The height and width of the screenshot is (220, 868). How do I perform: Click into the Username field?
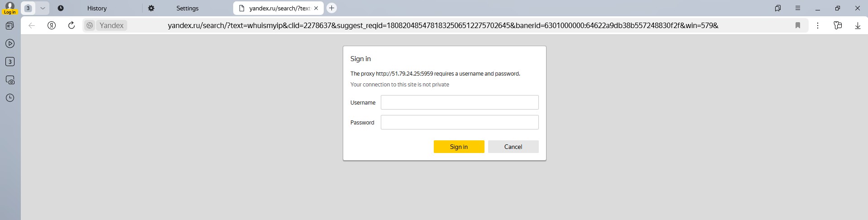pyautogui.click(x=459, y=102)
